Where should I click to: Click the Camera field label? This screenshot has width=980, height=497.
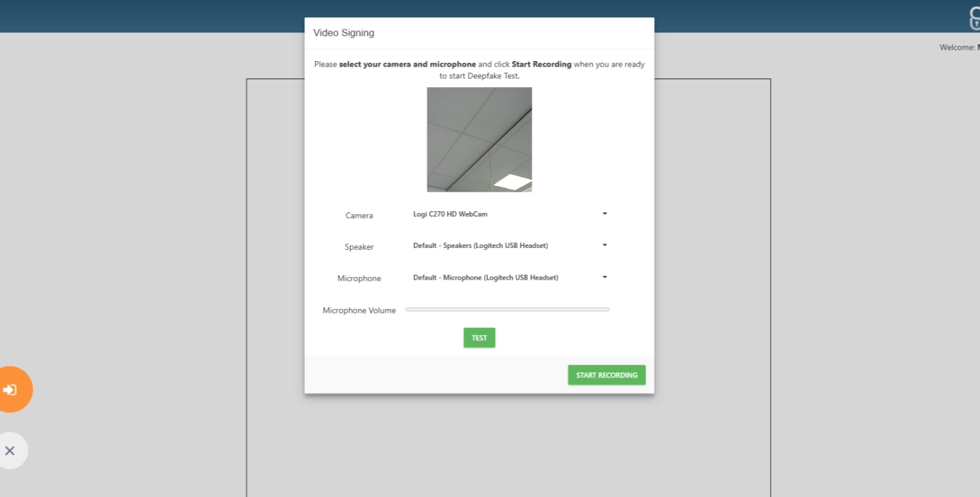359,215
